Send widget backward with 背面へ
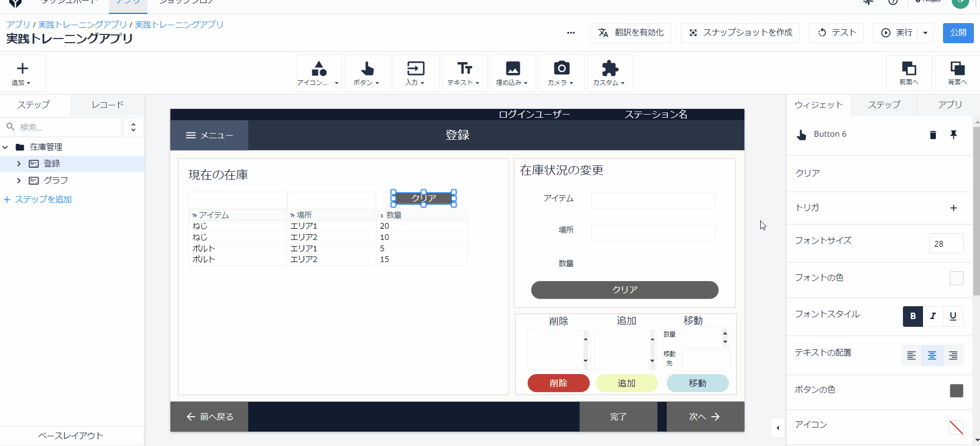Viewport: 980px width, 446px height. click(x=957, y=73)
